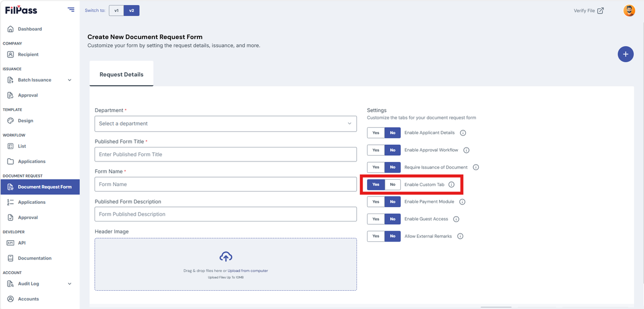644x309 pixels.
Task: Click the user profile avatar
Action: [629, 10]
